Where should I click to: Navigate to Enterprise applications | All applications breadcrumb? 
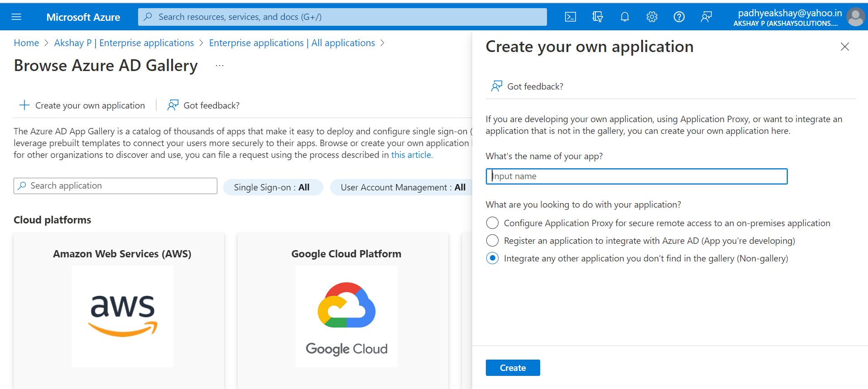pos(292,43)
